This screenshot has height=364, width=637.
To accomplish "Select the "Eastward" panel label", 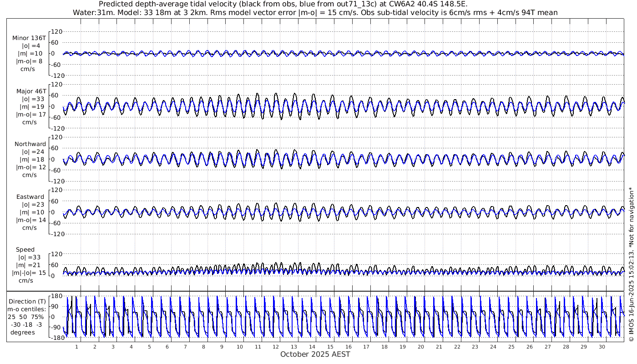I will pyautogui.click(x=30, y=197).
